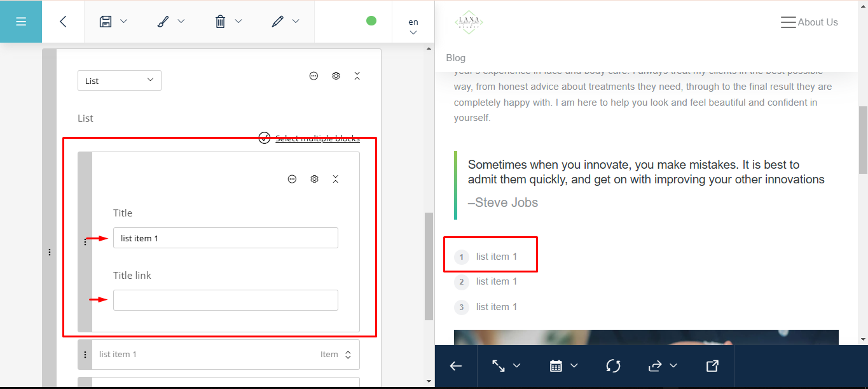Viewport: 868px width, 389px height.
Task: Click the back arrow in top toolbar
Action: coord(63,22)
